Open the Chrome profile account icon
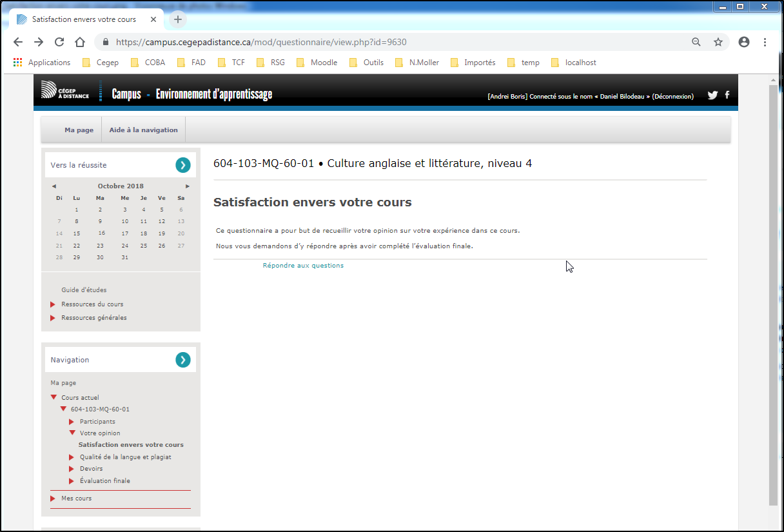Viewport: 784px width, 532px height. (744, 42)
